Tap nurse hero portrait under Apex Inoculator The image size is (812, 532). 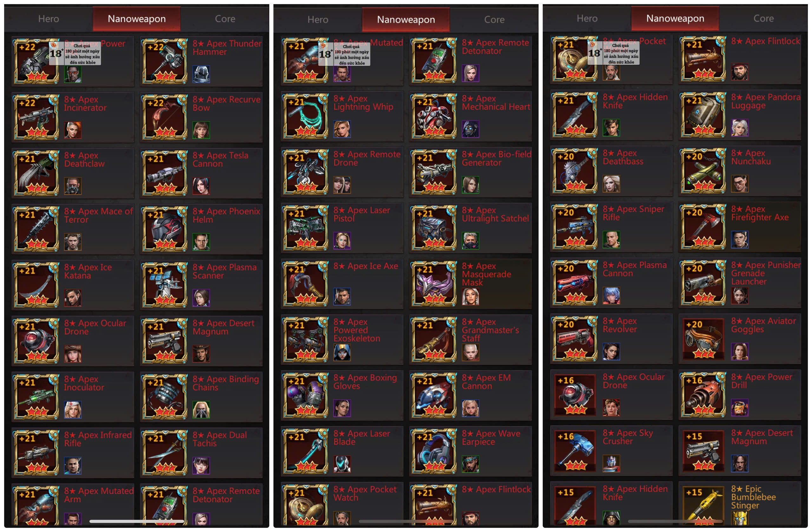click(73, 410)
